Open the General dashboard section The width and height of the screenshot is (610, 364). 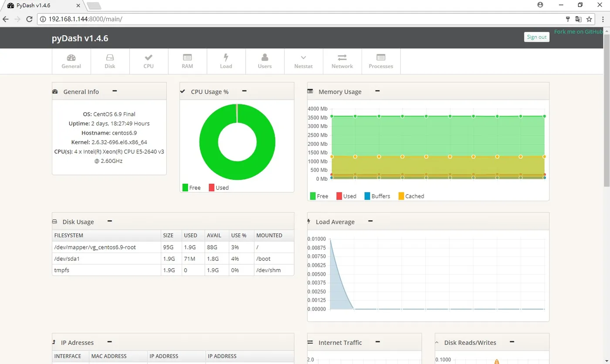pos(71,61)
